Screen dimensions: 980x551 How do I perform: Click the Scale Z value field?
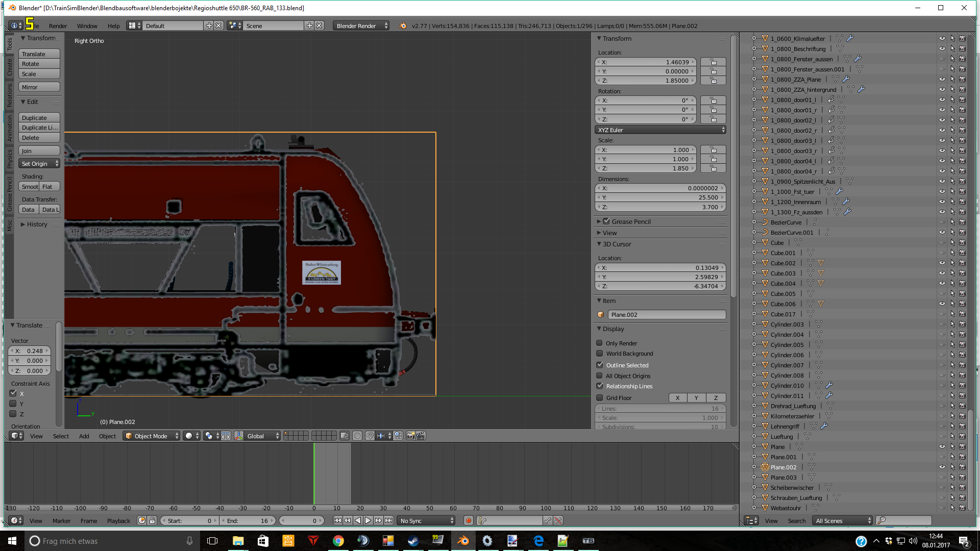[646, 168]
